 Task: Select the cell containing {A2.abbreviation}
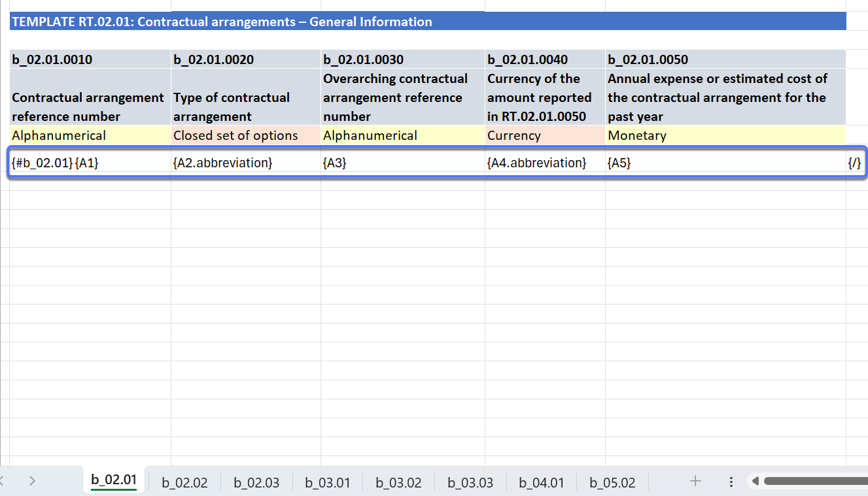[222, 163]
